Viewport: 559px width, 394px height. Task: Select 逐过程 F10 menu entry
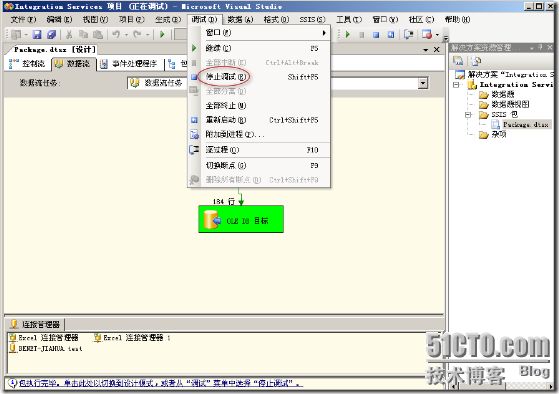pyautogui.click(x=259, y=150)
